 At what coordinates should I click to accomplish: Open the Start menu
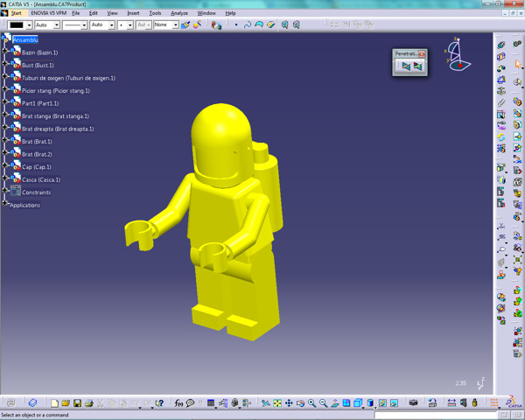pos(16,13)
